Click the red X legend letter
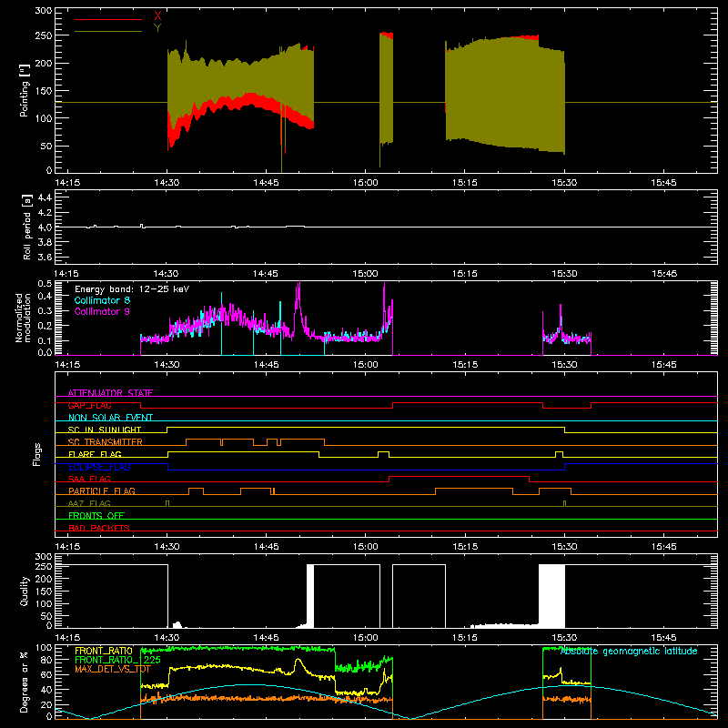Viewport: 728px width, 728px height. pyautogui.click(x=157, y=16)
